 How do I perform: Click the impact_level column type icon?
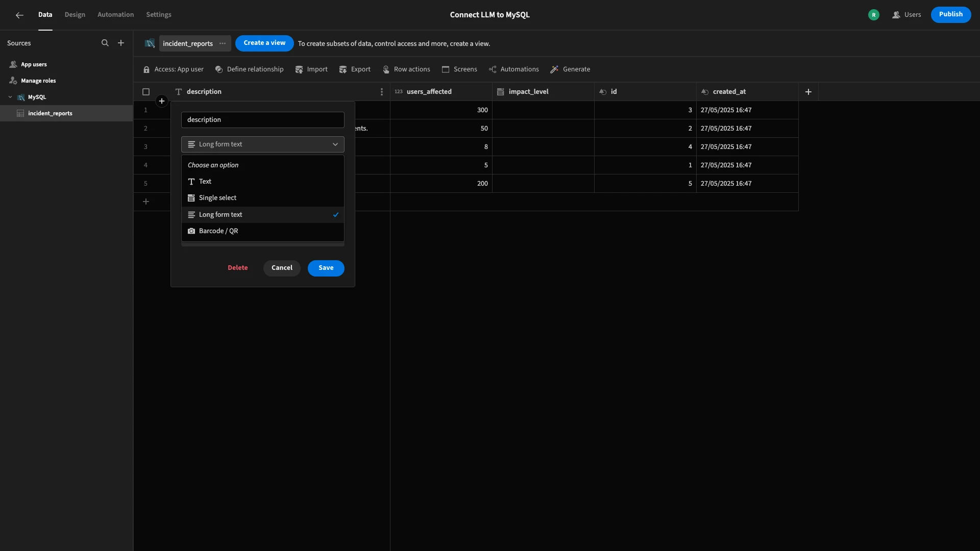point(501,92)
